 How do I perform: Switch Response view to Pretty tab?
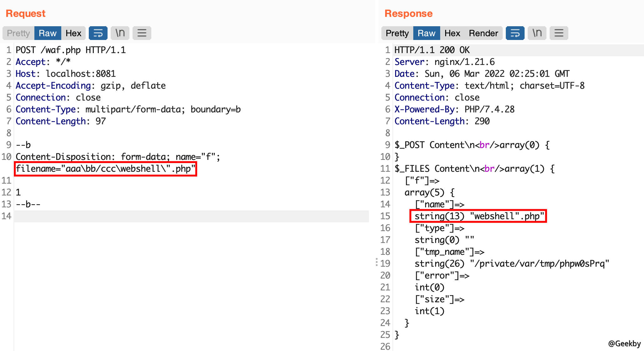coord(397,33)
